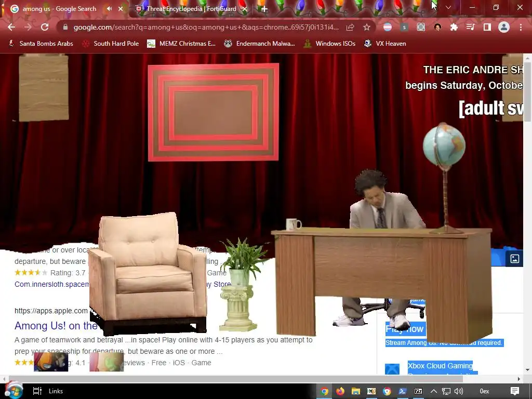Expand the tab search chevron

[x=448, y=7]
